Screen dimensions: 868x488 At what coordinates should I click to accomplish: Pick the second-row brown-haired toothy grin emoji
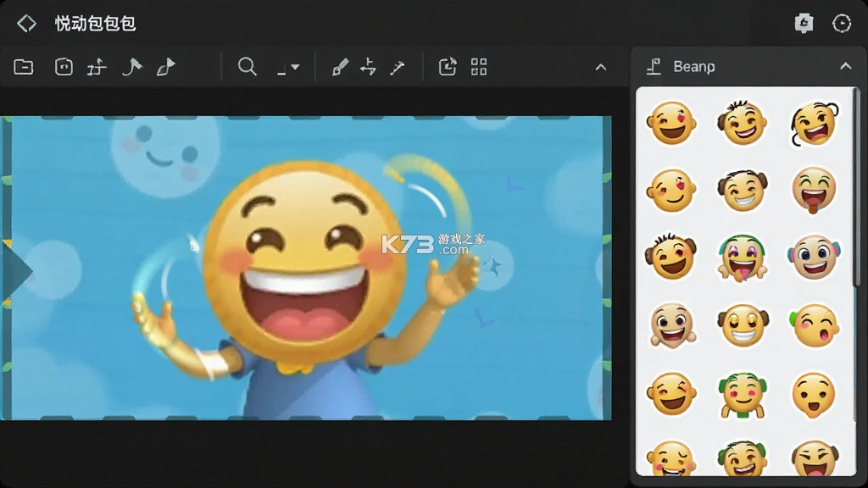(743, 191)
